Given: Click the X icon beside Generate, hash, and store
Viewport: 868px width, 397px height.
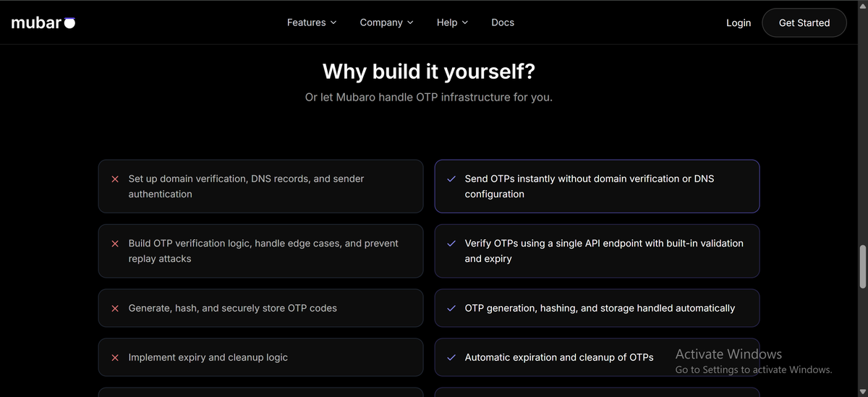Looking at the screenshot, I should pyautogui.click(x=115, y=308).
